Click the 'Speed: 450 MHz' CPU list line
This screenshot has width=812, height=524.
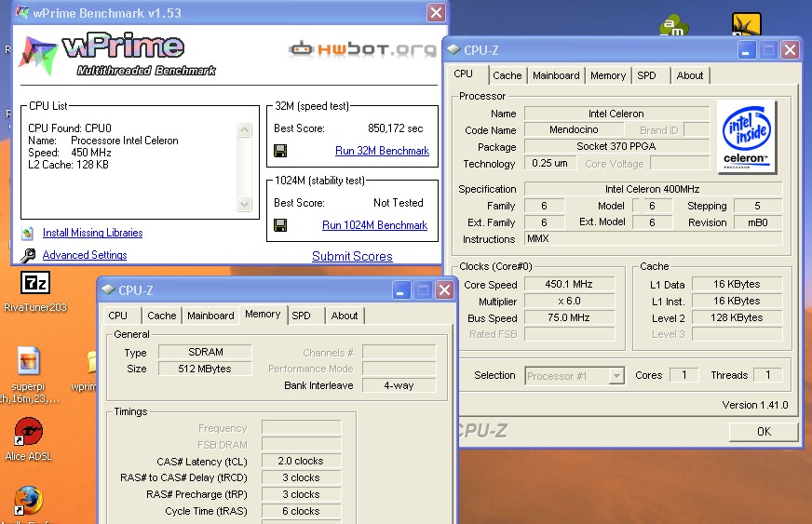coord(70,153)
